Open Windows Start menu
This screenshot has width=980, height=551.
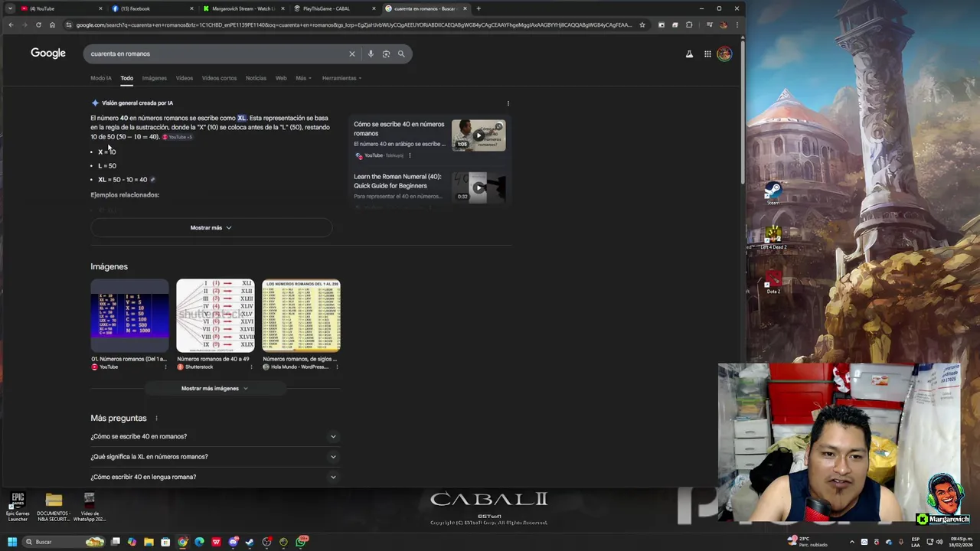11,542
